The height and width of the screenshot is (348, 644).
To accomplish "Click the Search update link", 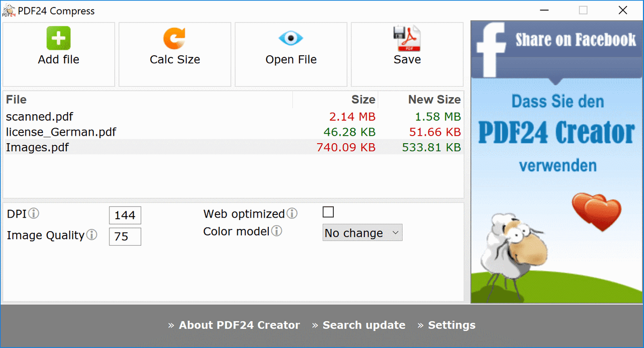I will [363, 325].
